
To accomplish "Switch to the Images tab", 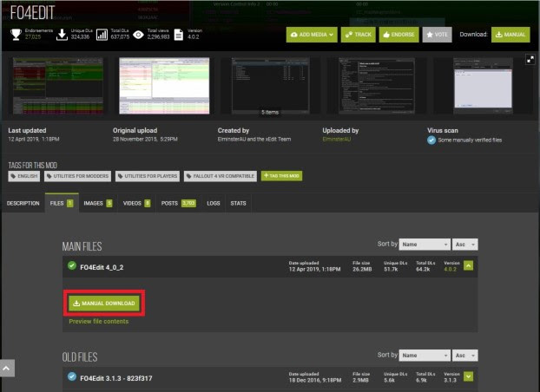I will (98, 204).
